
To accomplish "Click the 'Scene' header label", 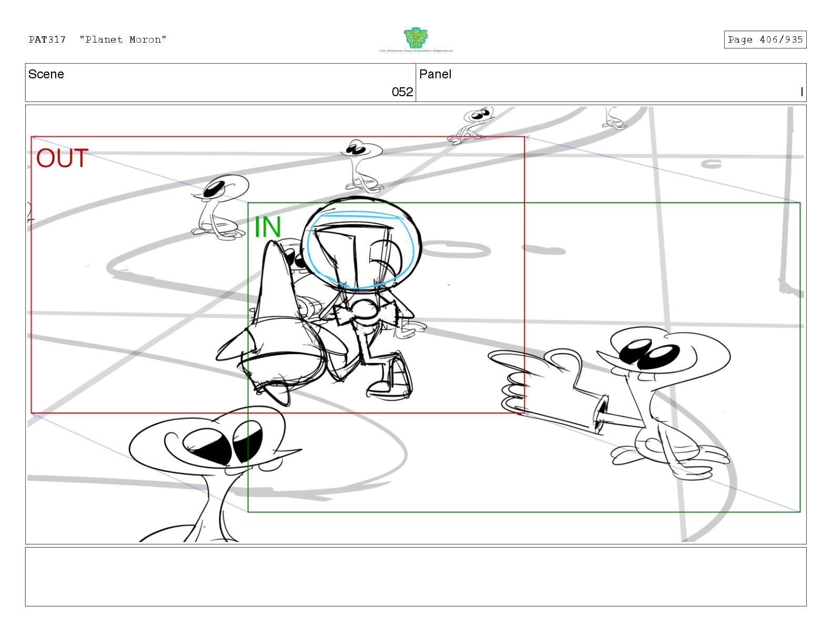I will coord(46,74).
